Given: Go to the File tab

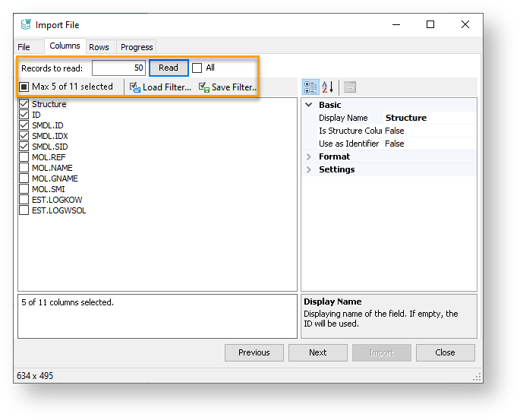Looking at the screenshot, I should (x=24, y=47).
